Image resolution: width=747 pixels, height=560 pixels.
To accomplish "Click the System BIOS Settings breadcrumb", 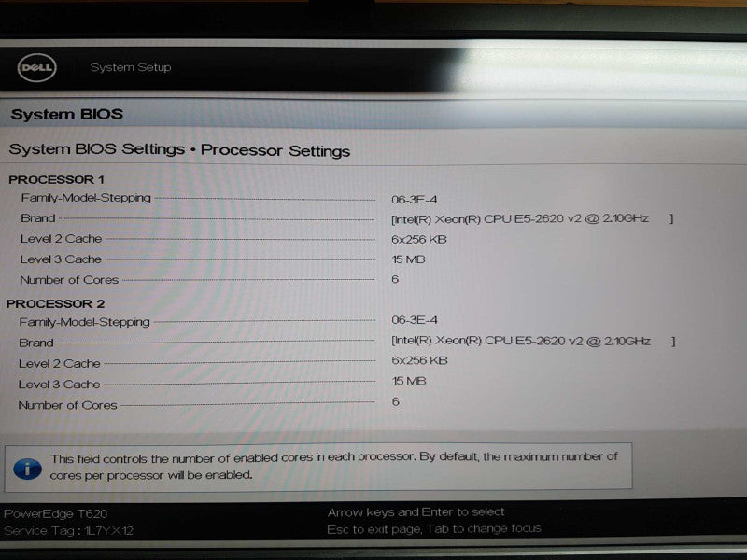I will (97, 149).
